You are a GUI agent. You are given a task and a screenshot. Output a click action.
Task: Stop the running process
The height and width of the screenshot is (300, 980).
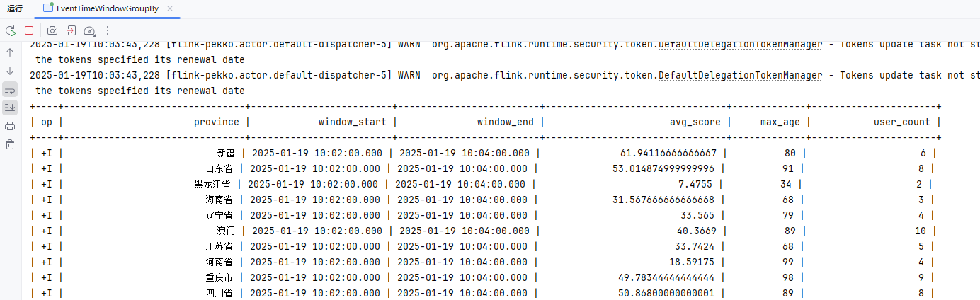click(x=29, y=30)
